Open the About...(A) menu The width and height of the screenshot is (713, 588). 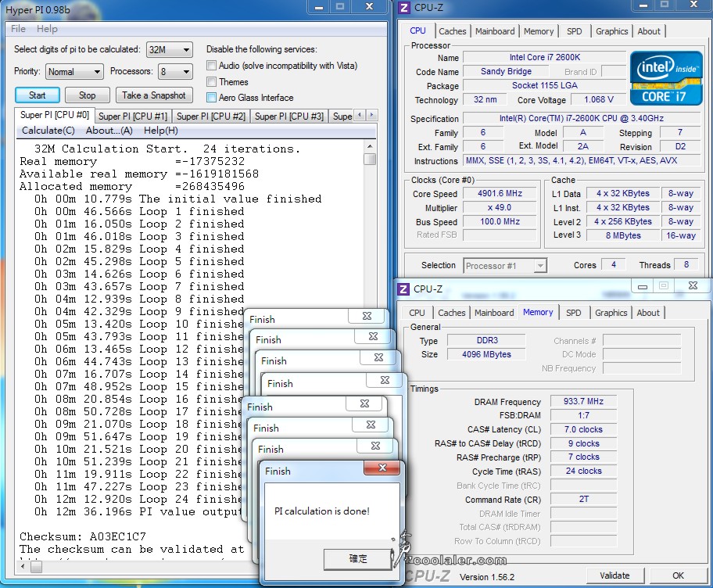pos(109,131)
